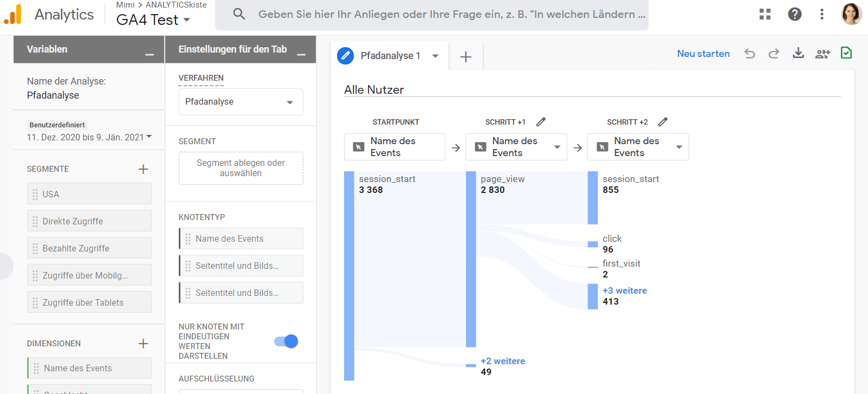Click the Alle Nutzer segment title
The image size is (868, 394).
374,90
